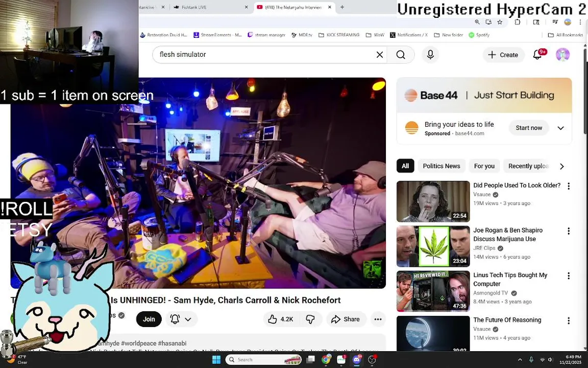This screenshot has width=588, height=368.
Task: Expand the Base44 ad chevron
Action: (560, 128)
